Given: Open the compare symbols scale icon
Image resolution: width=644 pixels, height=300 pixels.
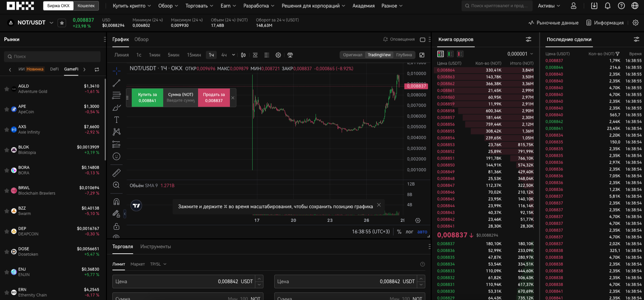Looking at the screenshot, I should [290, 55].
